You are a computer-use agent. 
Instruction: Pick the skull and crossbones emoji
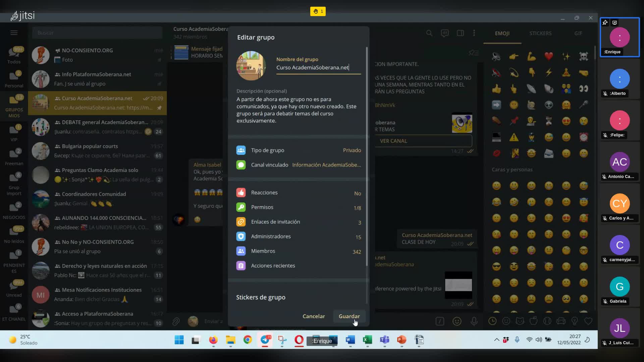point(584,56)
